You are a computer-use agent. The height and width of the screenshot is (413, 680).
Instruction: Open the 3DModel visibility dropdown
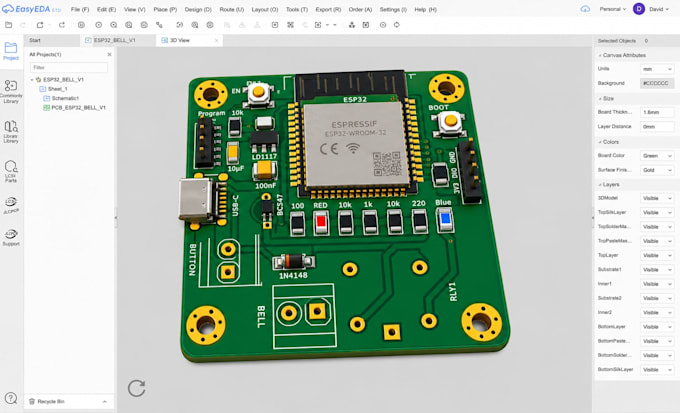[x=657, y=198]
